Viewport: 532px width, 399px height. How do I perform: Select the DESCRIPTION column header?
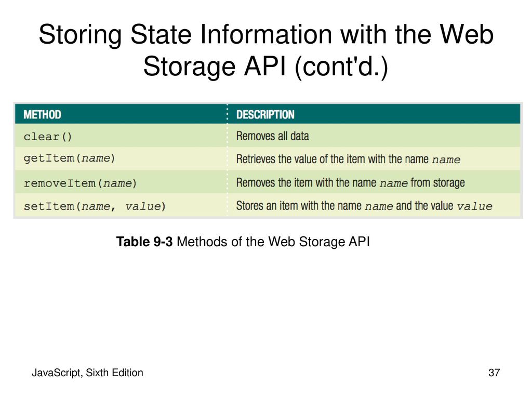tap(265, 115)
